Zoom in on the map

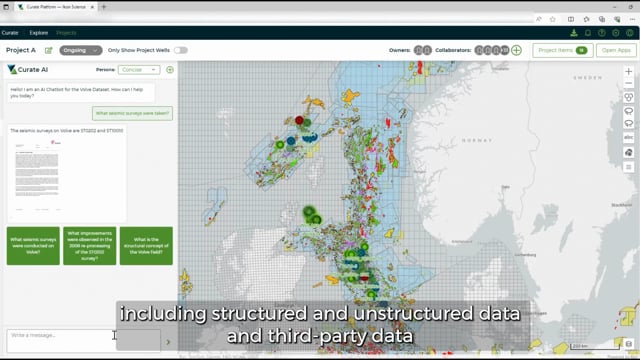[629, 71]
